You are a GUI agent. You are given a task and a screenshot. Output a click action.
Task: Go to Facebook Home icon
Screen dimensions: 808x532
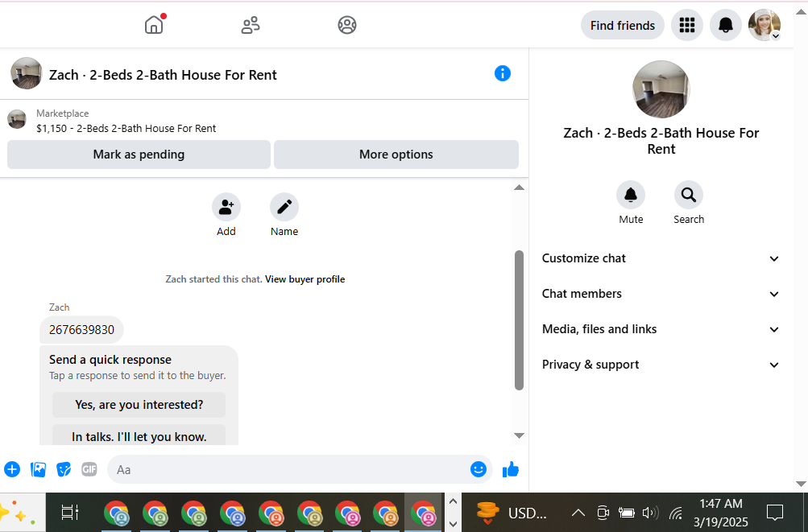pyautogui.click(x=154, y=25)
